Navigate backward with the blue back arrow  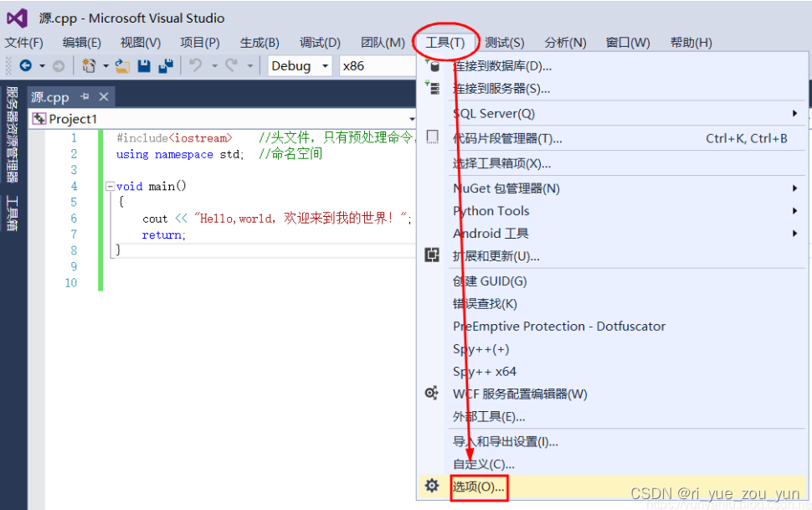point(25,65)
